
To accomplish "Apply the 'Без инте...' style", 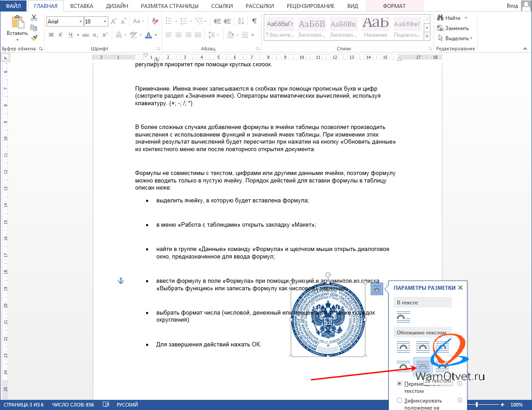I will point(280,27).
